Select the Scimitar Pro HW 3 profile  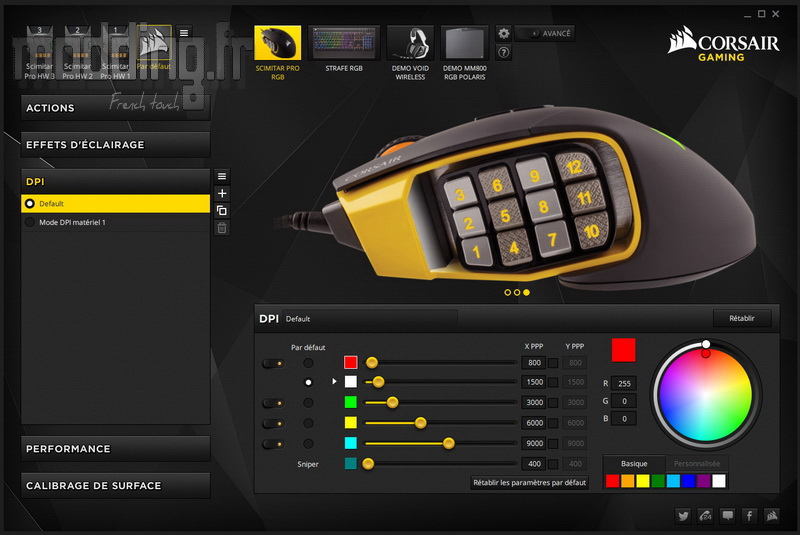[x=39, y=53]
